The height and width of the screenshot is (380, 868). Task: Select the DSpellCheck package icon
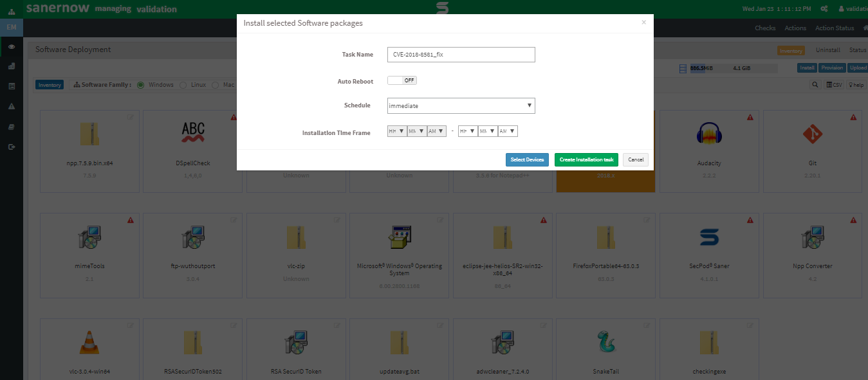pos(193,132)
